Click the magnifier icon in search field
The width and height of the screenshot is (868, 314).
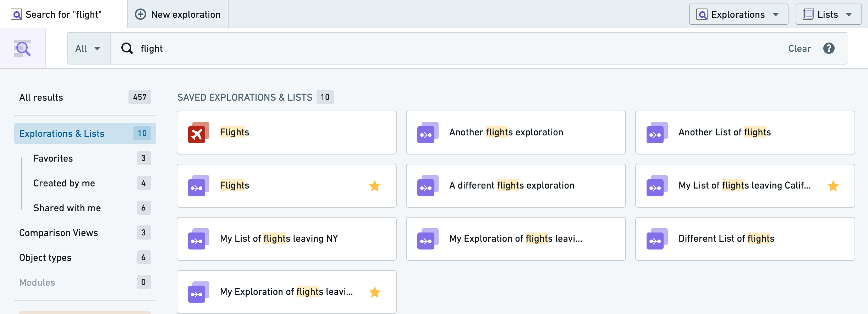click(127, 48)
